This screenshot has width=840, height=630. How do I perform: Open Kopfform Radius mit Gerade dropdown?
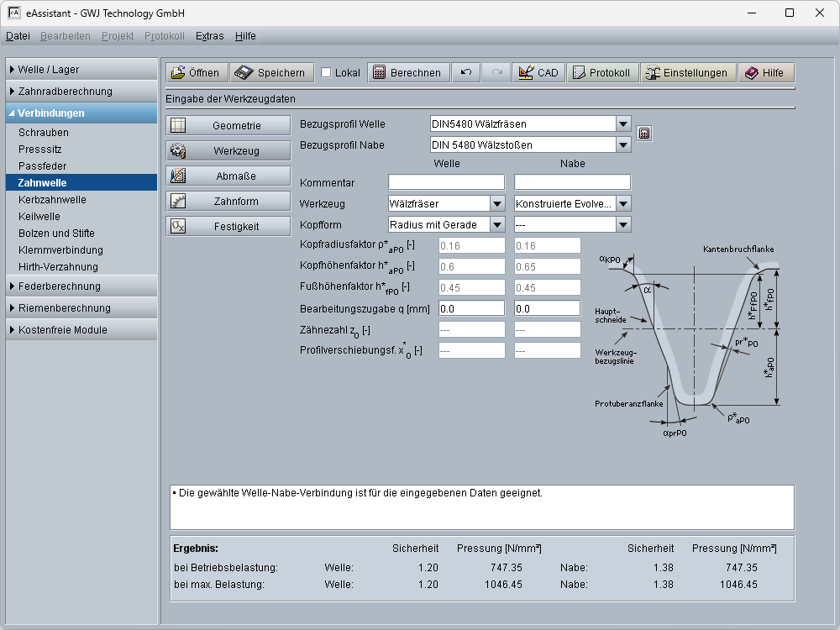496,224
